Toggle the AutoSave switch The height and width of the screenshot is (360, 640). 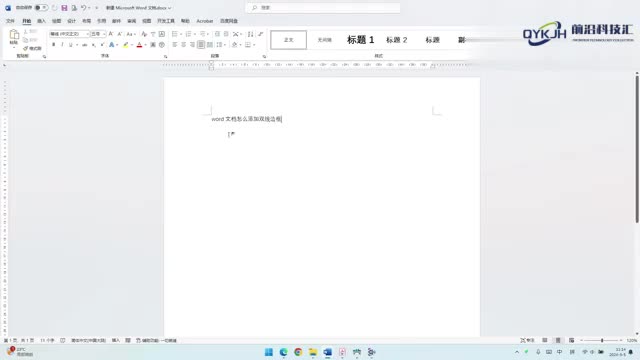click(41, 8)
